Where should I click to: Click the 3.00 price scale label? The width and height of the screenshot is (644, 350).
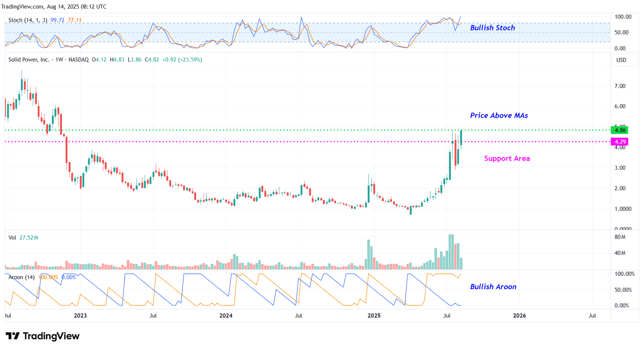click(620, 168)
